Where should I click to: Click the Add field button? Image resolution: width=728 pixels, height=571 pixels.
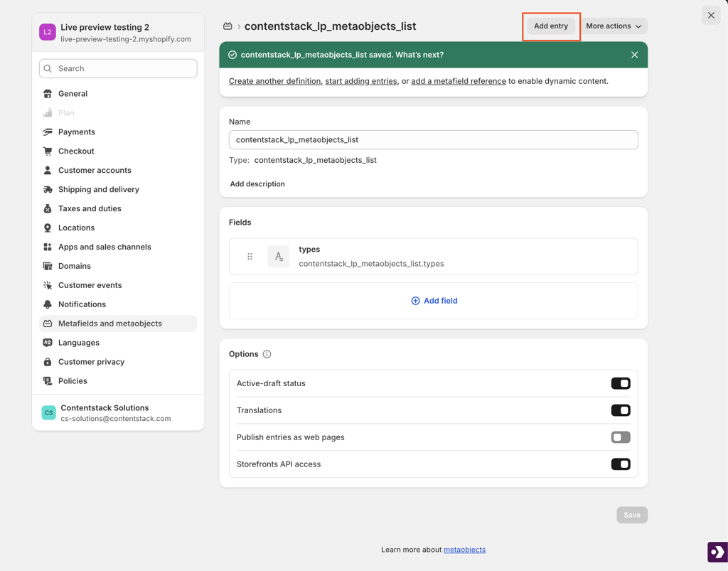[x=434, y=301]
